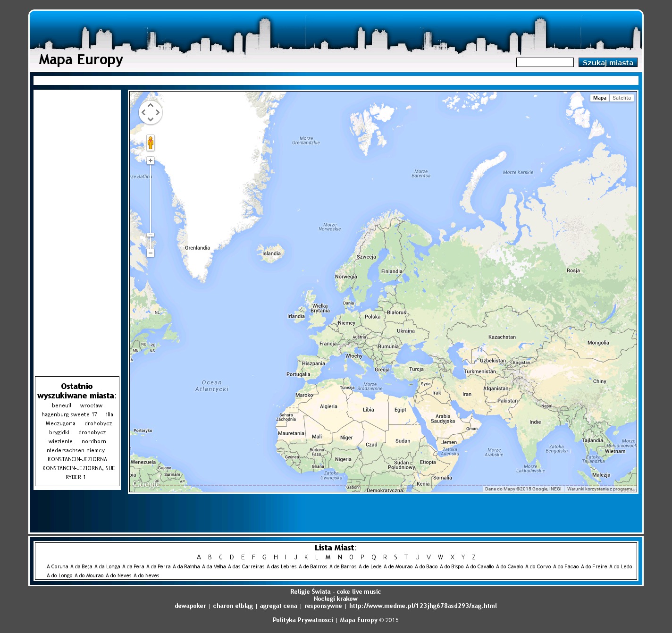Open Polityka Prywatnosci footer link
The image size is (672, 633).
[302, 620]
